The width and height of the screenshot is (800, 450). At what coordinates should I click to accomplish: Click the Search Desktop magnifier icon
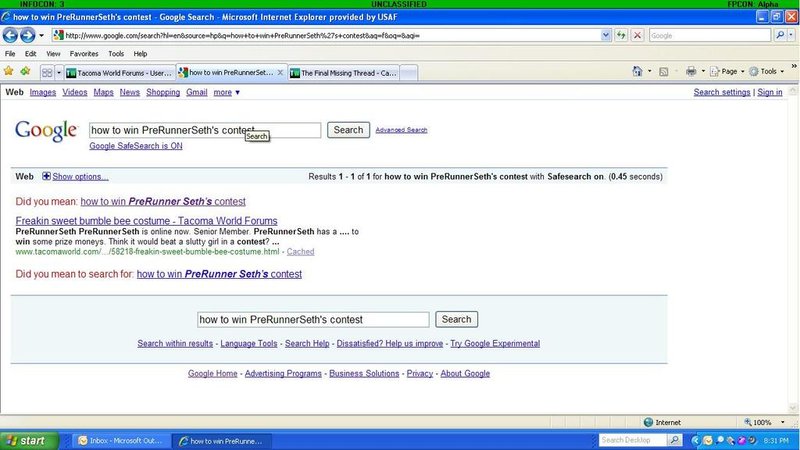[x=674, y=440]
